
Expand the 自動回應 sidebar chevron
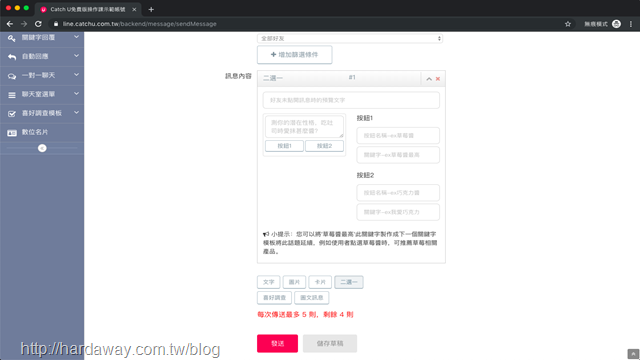click(x=76, y=56)
